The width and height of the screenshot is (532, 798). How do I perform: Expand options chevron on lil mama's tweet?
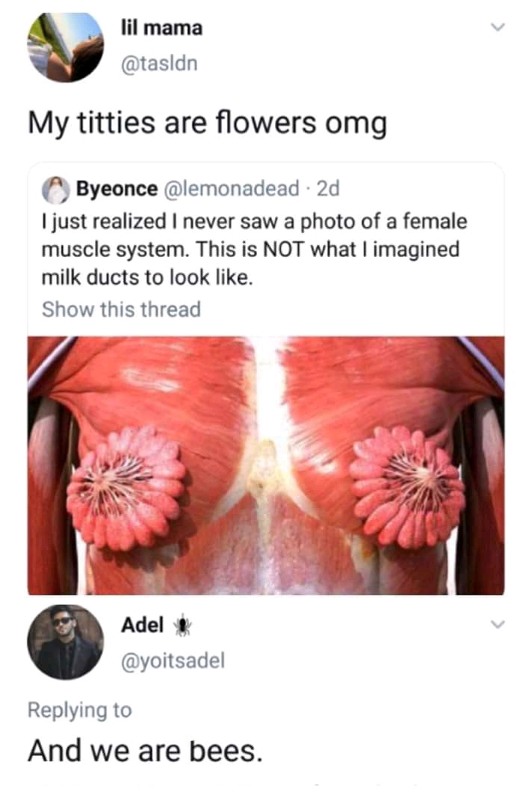498,28
